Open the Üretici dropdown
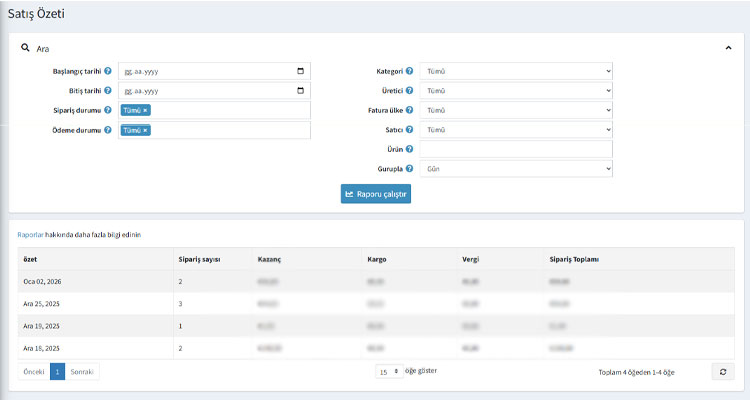The height and width of the screenshot is (400, 750). 516,91
